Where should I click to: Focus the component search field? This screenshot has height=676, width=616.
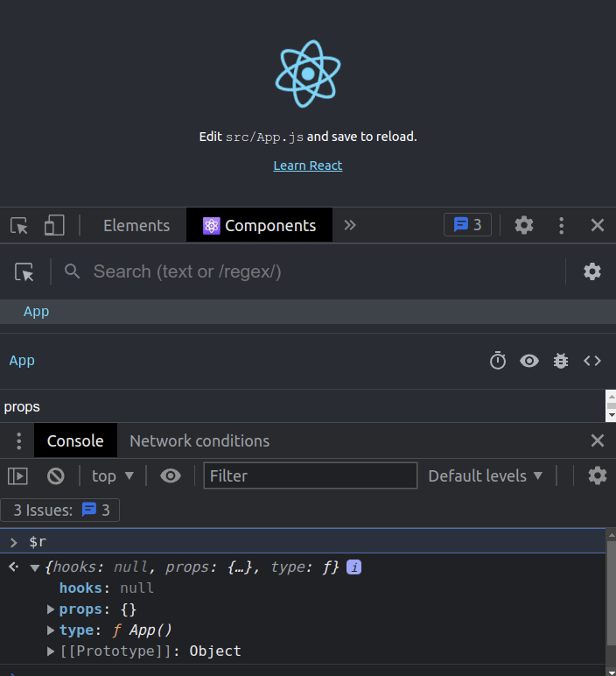point(327,271)
